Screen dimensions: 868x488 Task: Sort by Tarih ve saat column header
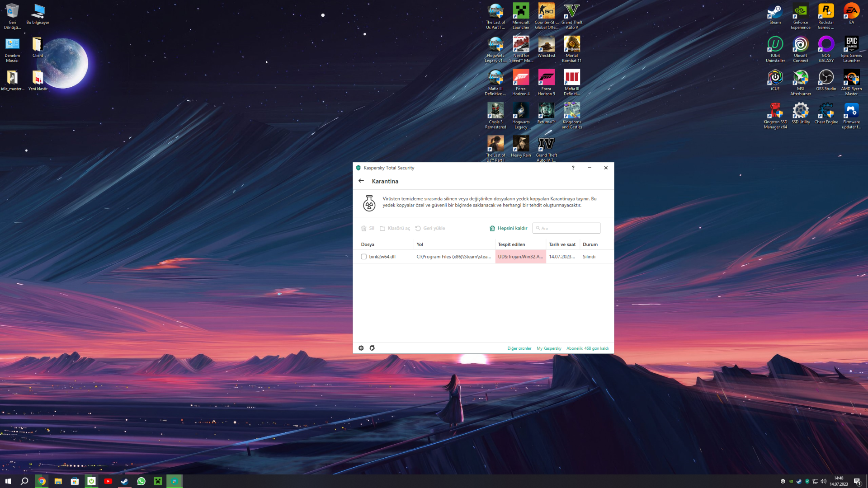point(562,244)
